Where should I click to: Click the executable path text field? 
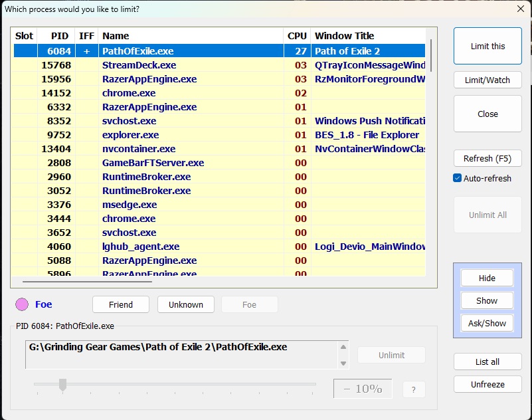tap(182, 354)
